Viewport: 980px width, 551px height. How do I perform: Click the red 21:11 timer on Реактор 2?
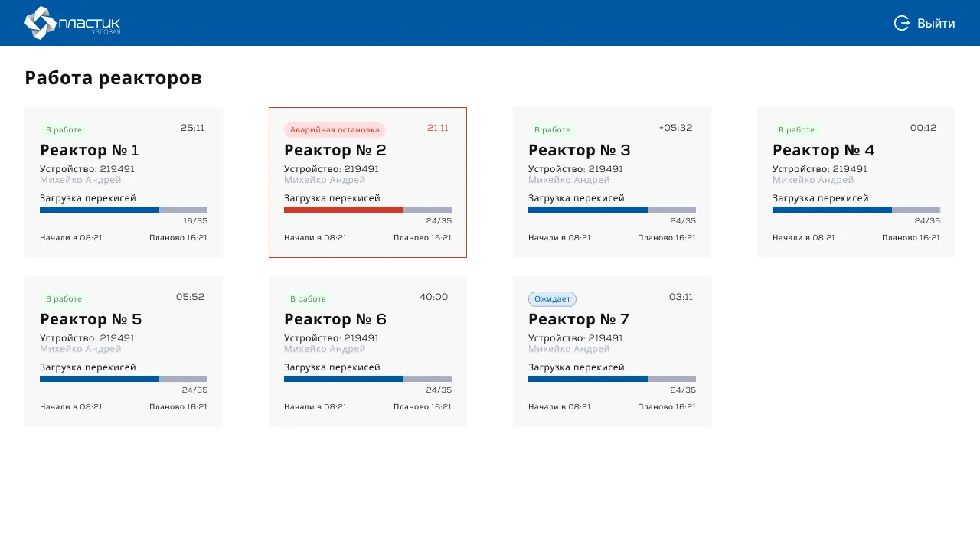coord(437,128)
